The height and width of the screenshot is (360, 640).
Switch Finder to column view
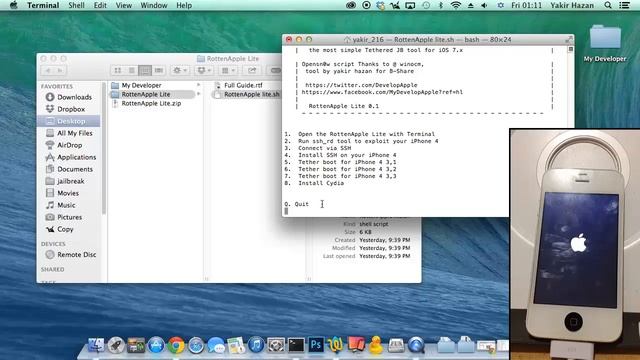coord(145,71)
